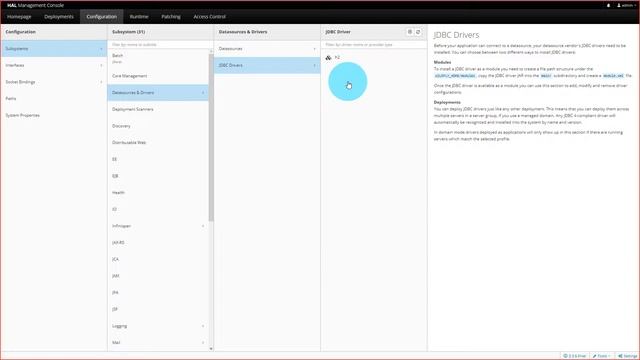Screen dimensions: 640x360
Task: Expand the Interfaces row chevron
Action: (x=101, y=65)
